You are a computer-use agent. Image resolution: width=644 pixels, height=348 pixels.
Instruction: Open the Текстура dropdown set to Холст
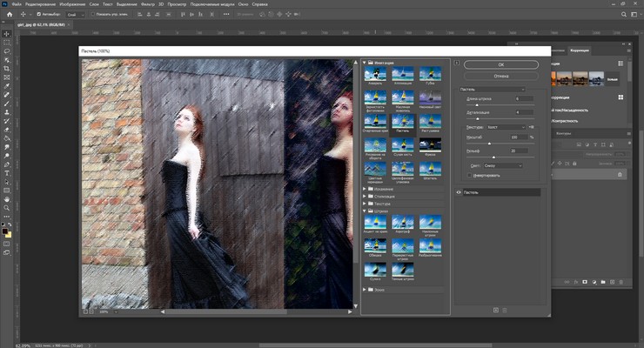[505, 126]
